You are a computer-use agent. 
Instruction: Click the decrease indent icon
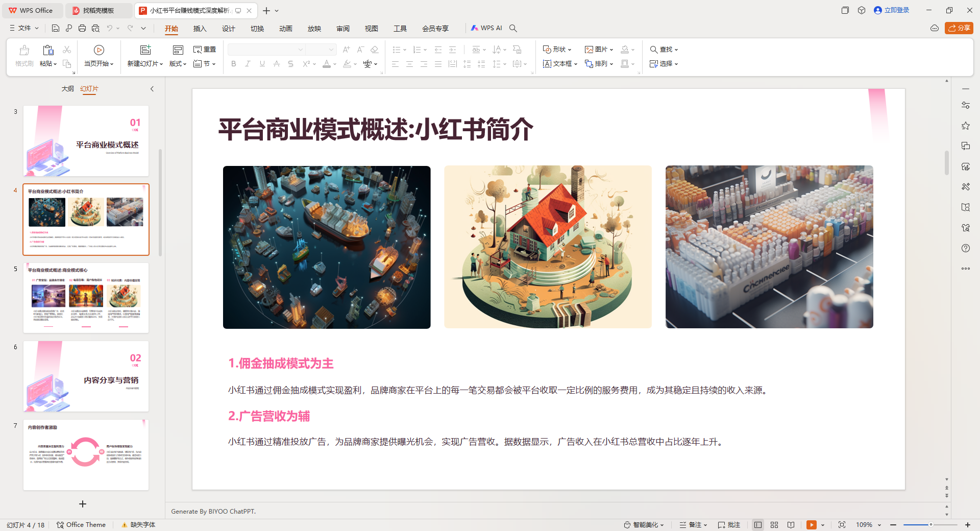pos(438,50)
